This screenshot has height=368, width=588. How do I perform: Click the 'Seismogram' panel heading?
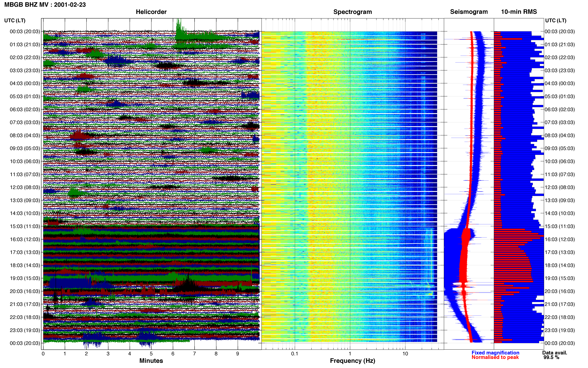(469, 12)
